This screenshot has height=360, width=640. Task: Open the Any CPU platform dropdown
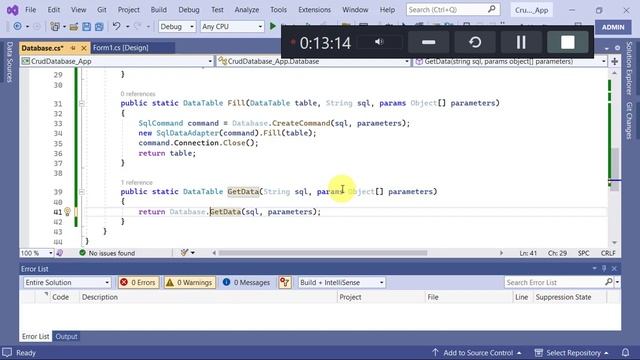[x=231, y=27]
